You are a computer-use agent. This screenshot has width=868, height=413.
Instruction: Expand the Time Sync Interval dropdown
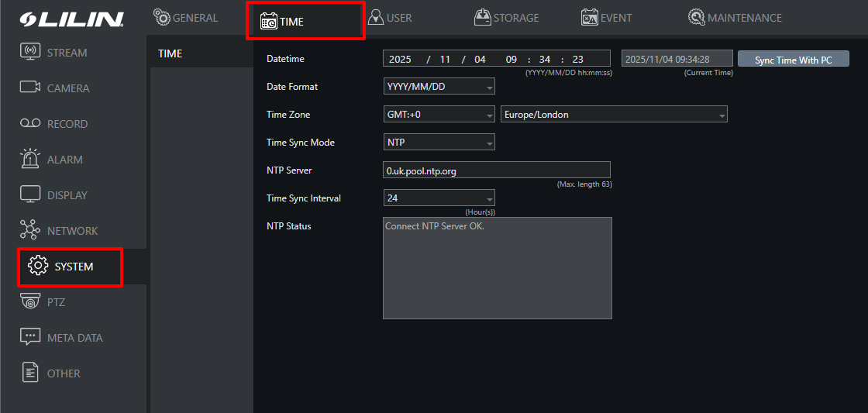439,198
